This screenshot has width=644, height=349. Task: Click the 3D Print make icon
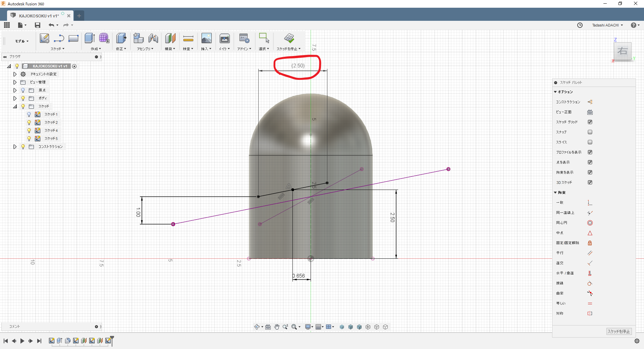tap(225, 38)
